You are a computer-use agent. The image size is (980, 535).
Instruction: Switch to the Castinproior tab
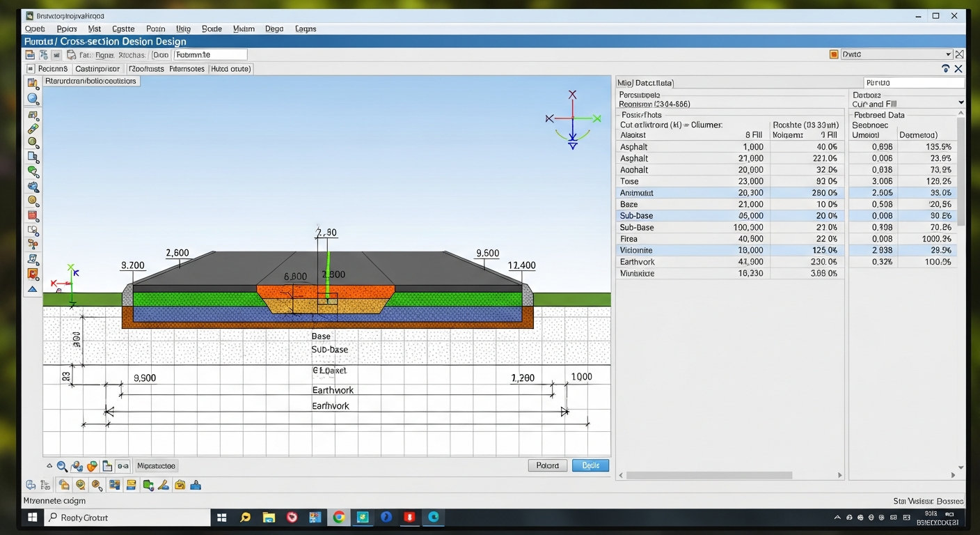click(97, 69)
